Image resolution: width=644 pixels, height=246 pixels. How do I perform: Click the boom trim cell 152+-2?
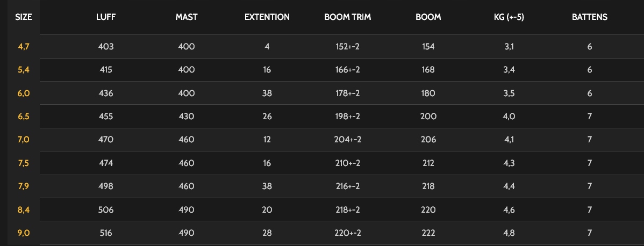(347, 47)
